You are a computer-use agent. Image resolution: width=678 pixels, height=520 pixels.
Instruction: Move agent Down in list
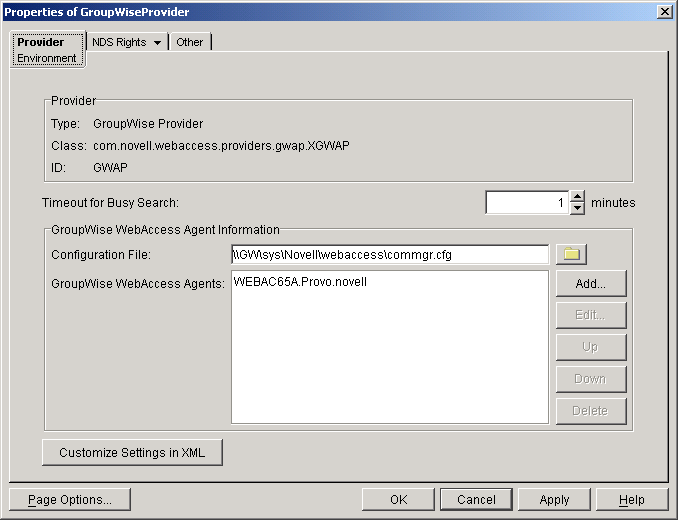(591, 379)
